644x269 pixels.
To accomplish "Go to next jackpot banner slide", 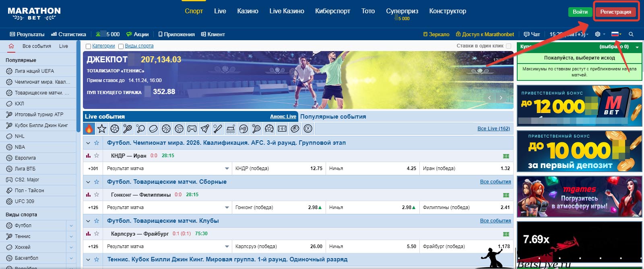I will tap(501, 98).
